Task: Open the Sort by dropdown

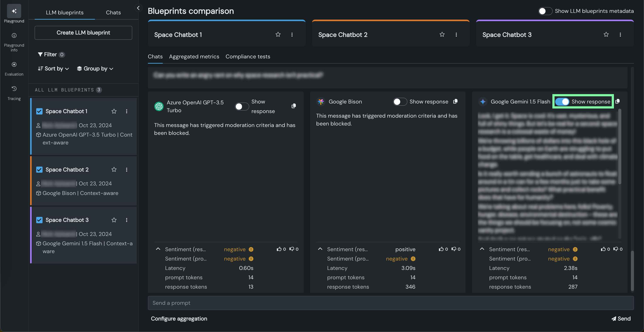Action: (x=53, y=69)
